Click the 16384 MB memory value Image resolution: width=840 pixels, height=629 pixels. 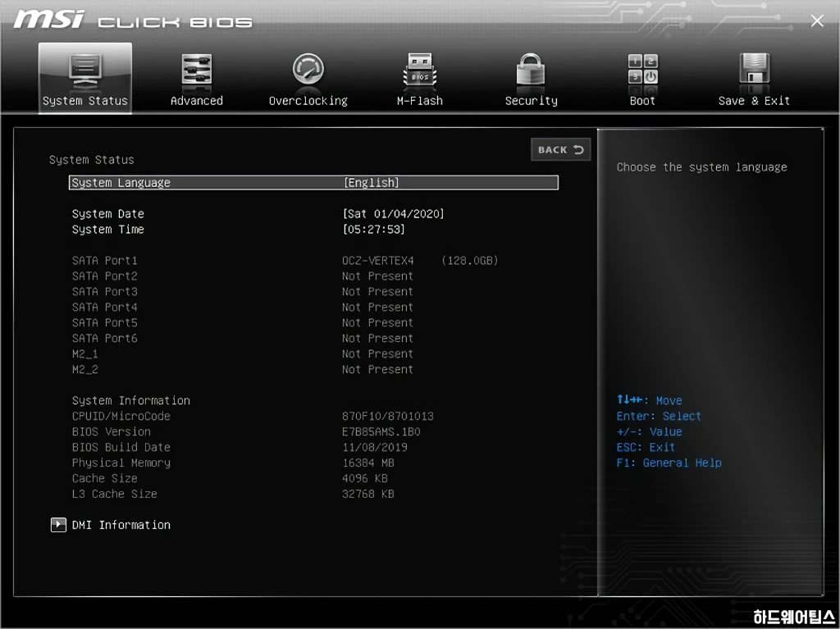[368, 463]
